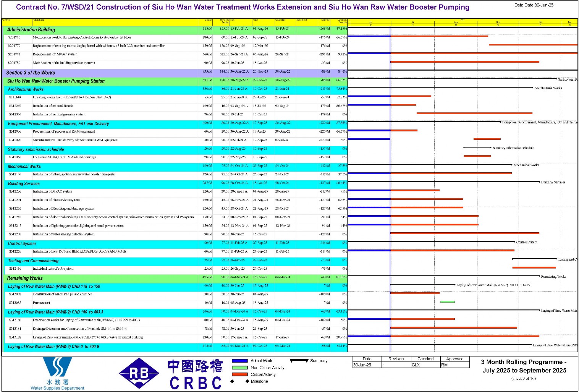Viewport: 579px width, 392px height.
Task: Click the 'Sep' month header in timeline
Action: [x=498, y=23]
